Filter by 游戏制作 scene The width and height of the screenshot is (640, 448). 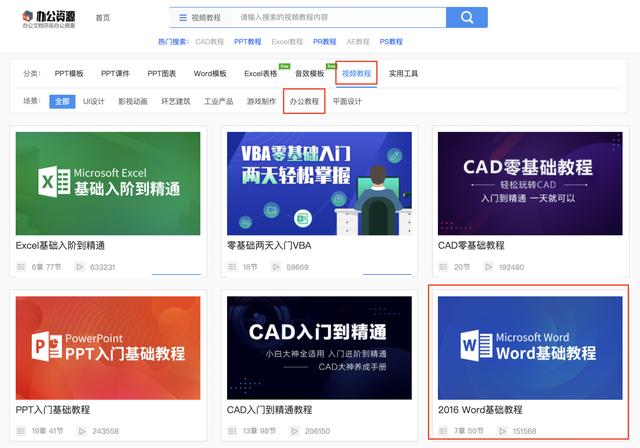click(x=261, y=101)
